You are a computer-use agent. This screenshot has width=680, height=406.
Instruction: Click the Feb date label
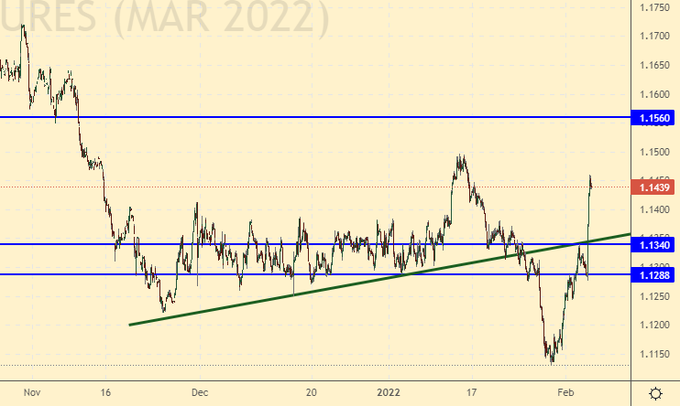click(566, 393)
